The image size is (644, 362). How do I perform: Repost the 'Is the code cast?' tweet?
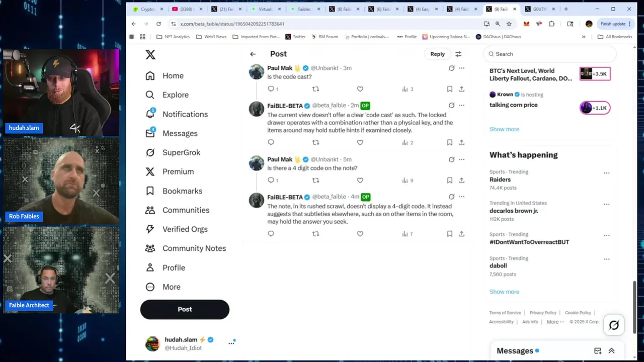point(315,89)
